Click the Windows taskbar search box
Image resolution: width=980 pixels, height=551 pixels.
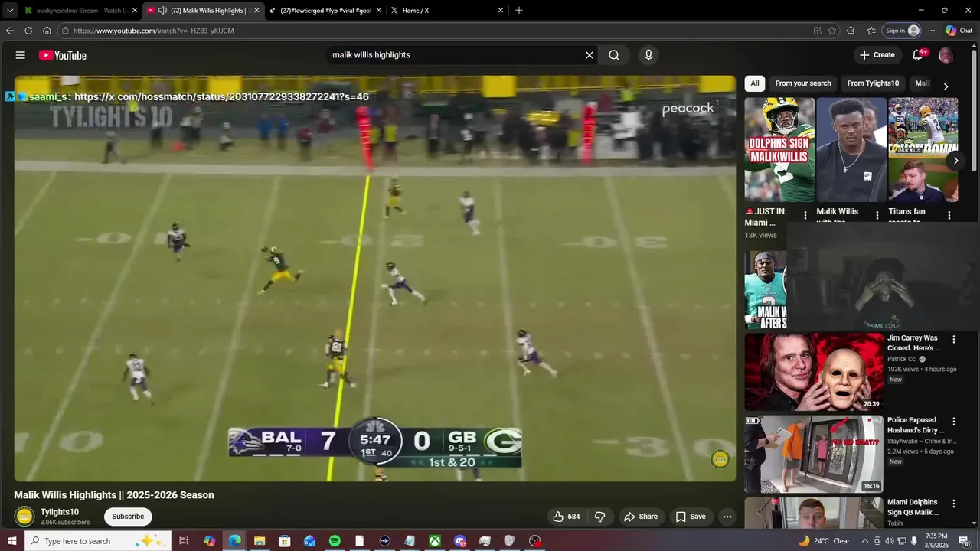[98, 541]
